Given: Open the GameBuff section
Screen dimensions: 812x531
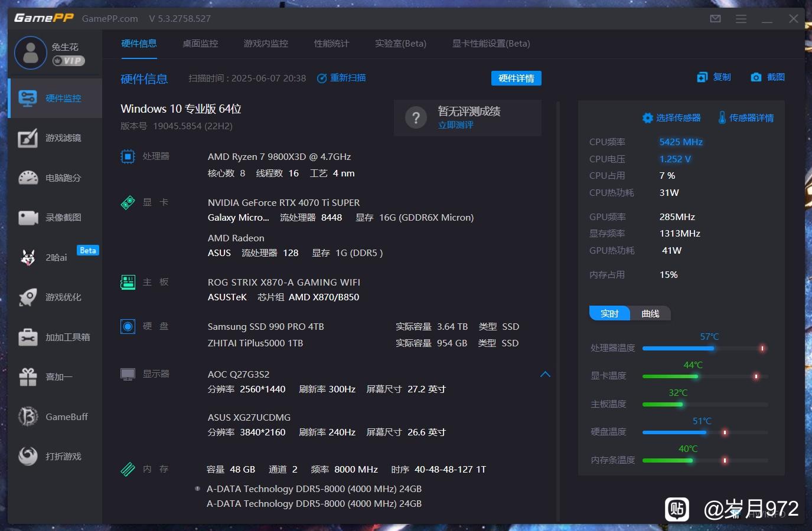Looking at the screenshot, I should (55, 417).
